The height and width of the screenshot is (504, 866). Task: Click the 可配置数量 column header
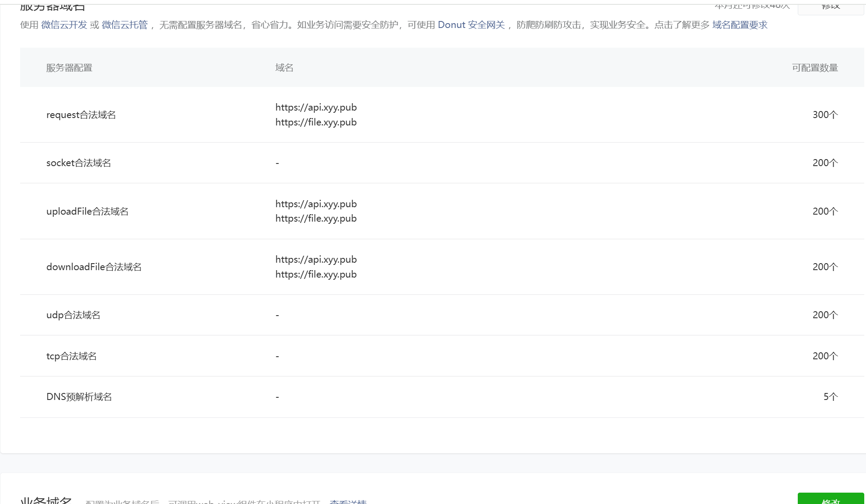tap(814, 68)
